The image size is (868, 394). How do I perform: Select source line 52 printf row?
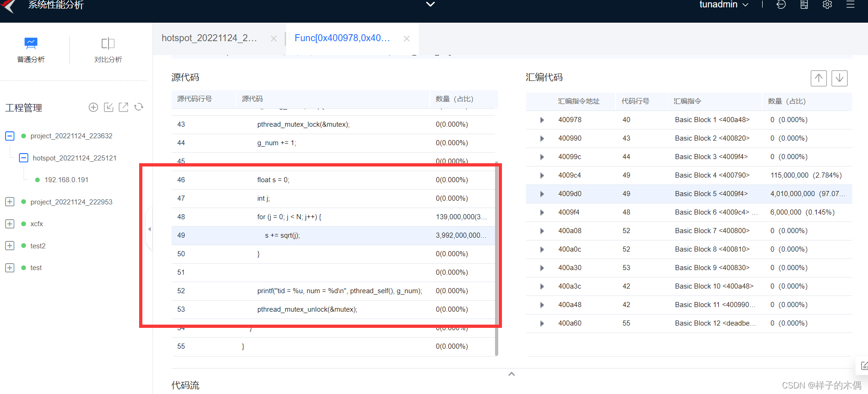click(333, 291)
